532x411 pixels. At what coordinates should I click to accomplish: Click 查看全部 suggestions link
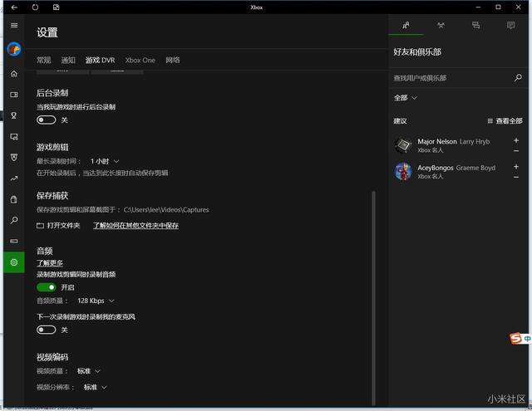505,121
